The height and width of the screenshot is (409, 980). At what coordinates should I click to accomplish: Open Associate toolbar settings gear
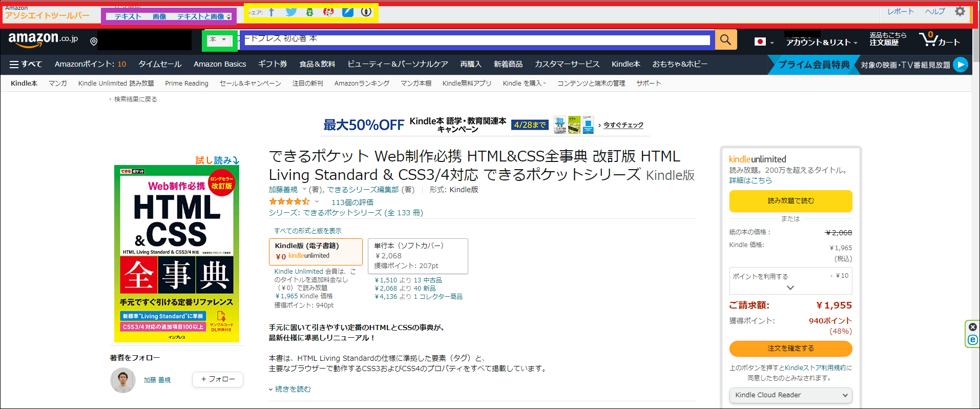960,11
